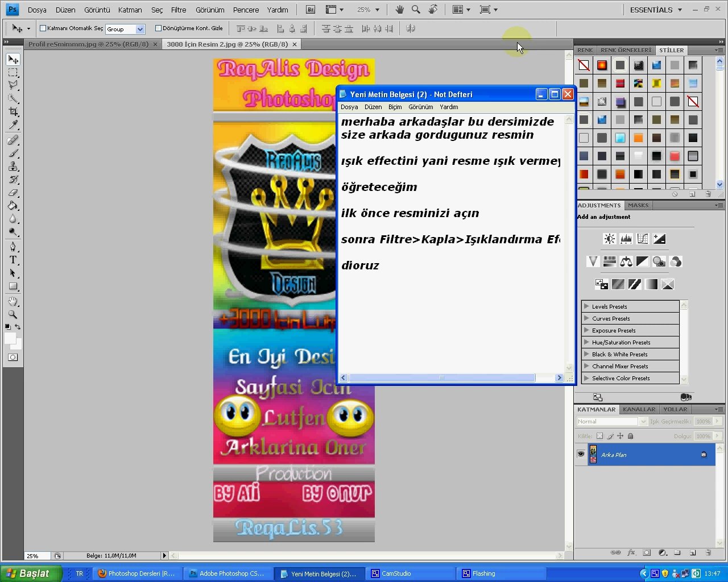The width and height of the screenshot is (728, 582).
Task: Switch to the KANALLAR tab
Action: 639,409
